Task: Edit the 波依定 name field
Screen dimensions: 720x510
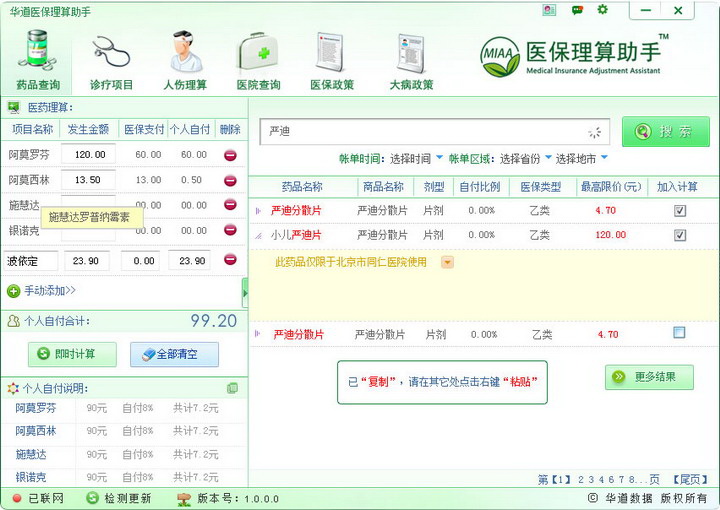Action: 31,261
